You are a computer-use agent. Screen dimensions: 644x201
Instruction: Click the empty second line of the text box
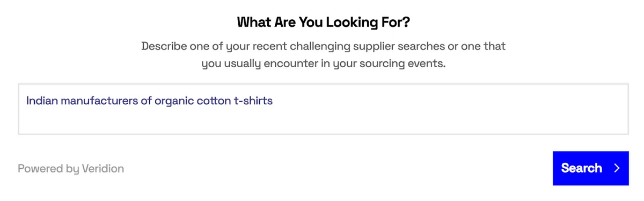pyautogui.click(x=323, y=121)
